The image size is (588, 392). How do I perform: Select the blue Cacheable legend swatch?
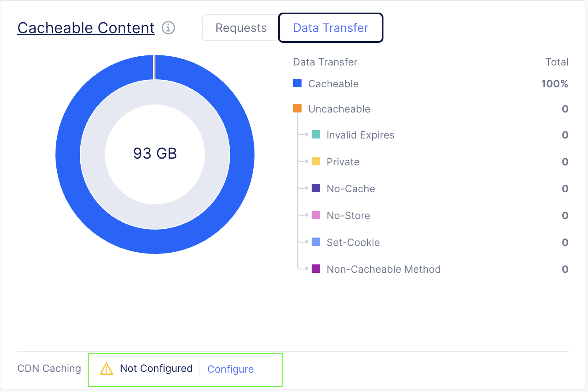[x=297, y=83]
